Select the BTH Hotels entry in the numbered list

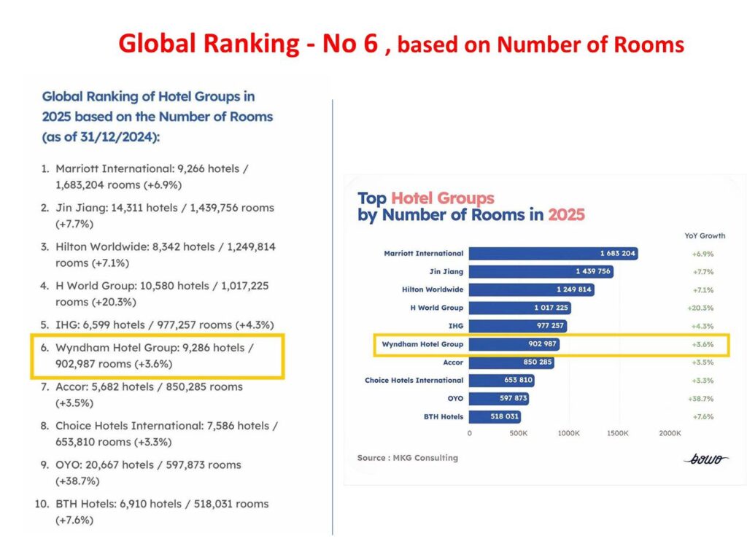(x=162, y=512)
